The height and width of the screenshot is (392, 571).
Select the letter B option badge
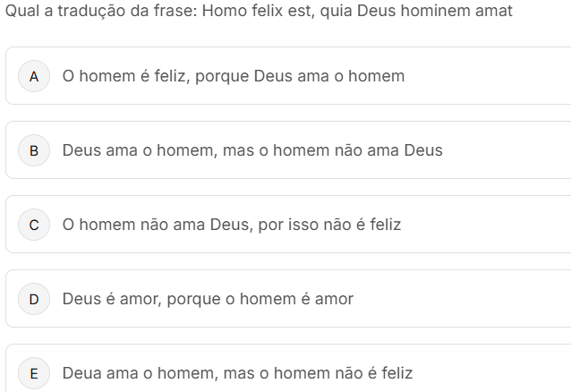pos(34,150)
